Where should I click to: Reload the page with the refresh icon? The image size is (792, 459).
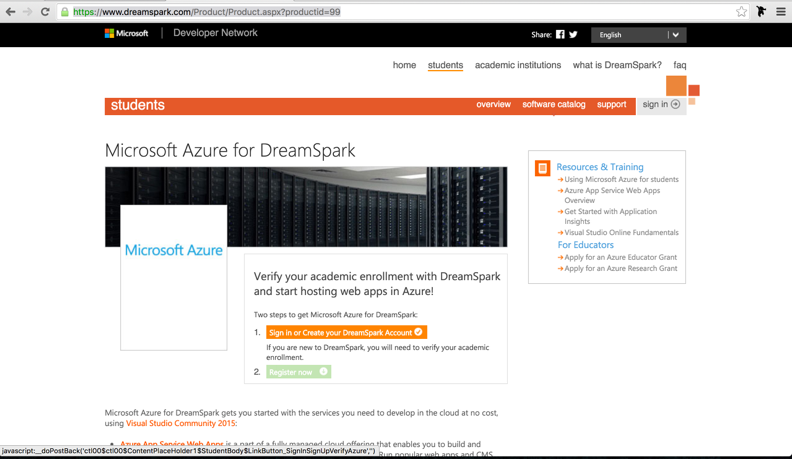pos(45,12)
